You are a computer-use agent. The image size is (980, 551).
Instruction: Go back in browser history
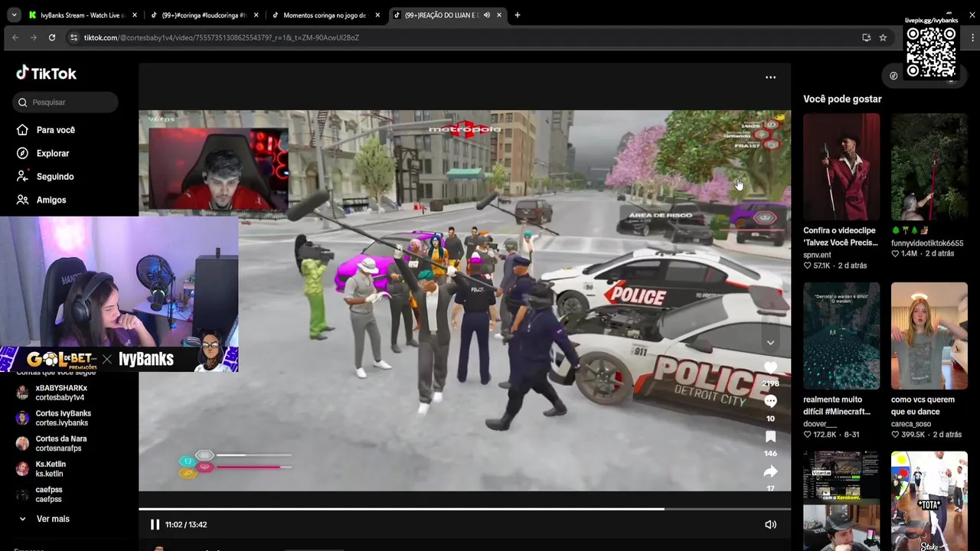[15, 37]
